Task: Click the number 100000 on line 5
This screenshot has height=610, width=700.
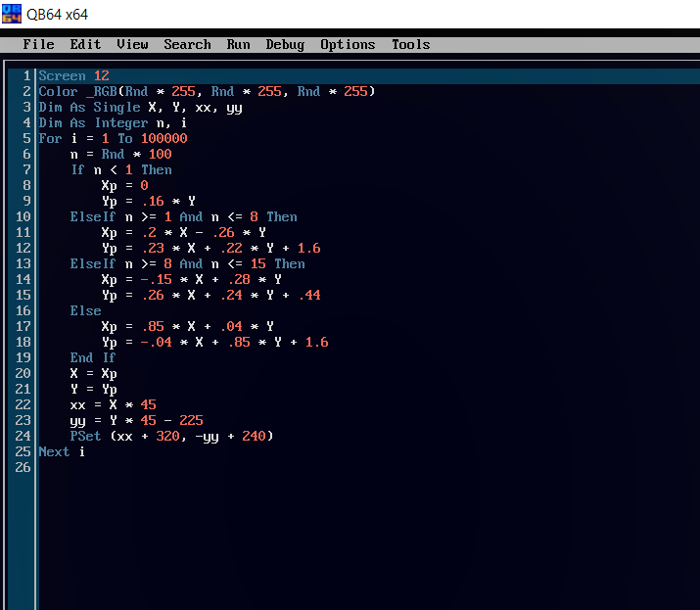Action: click(x=163, y=138)
